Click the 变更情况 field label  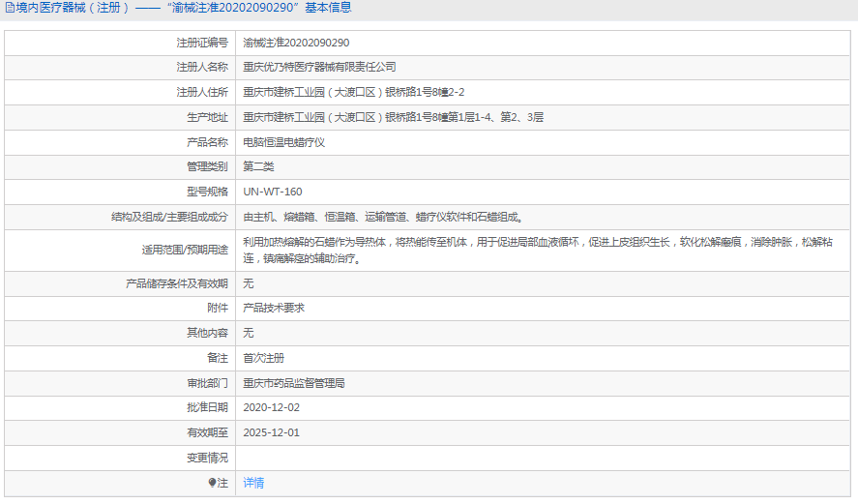(207, 458)
